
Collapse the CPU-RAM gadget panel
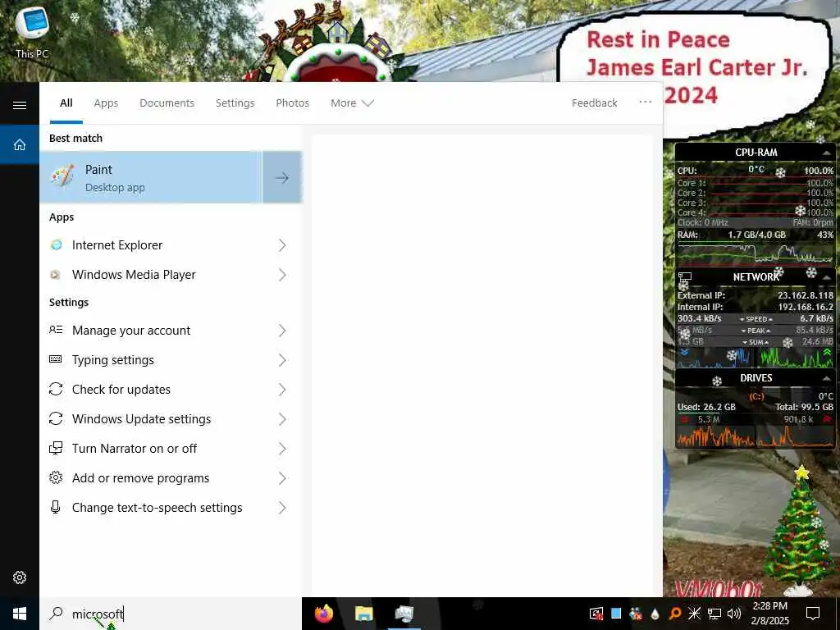[x=827, y=153]
